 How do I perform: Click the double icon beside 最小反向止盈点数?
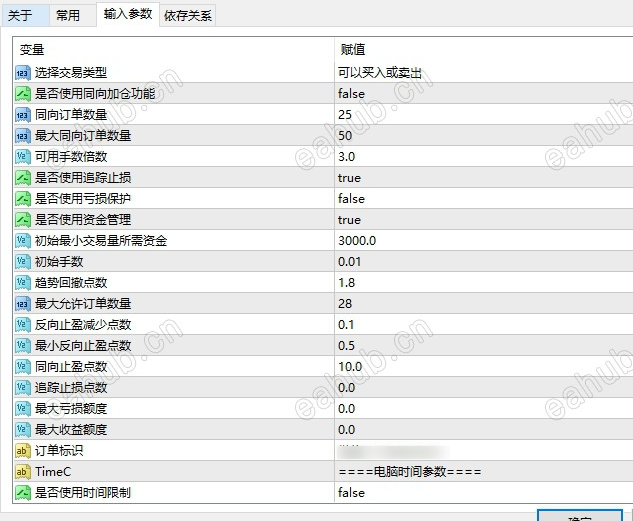(23, 345)
